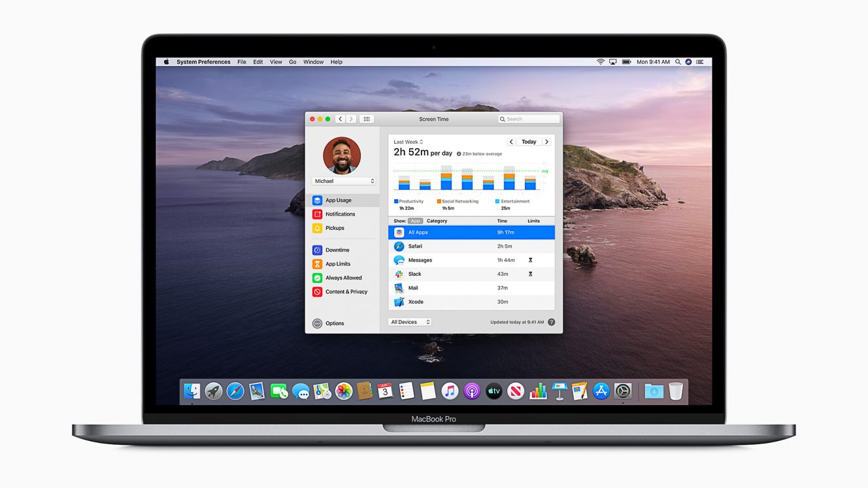Open Maps from the Dock
This screenshot has width=868, height=488.
tap(322, 391)
